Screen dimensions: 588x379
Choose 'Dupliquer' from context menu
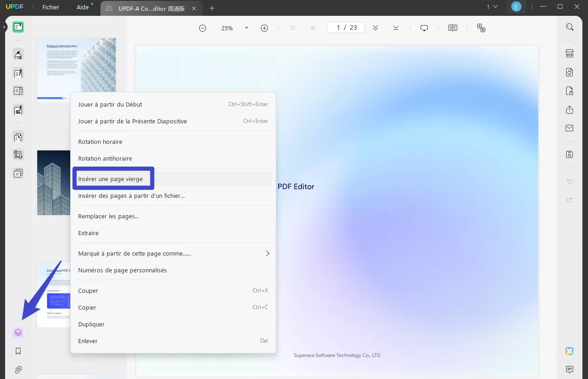click(x=173, y=324)
